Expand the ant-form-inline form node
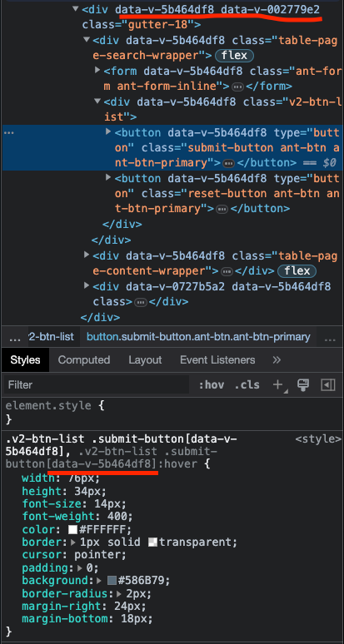 tap(97, 70)
